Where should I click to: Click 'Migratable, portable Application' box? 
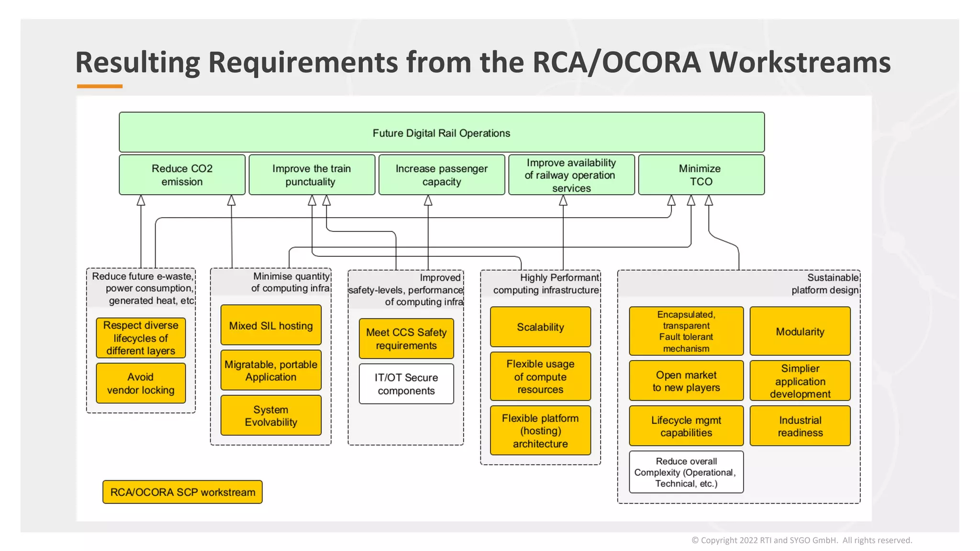(x=271, y=370)
